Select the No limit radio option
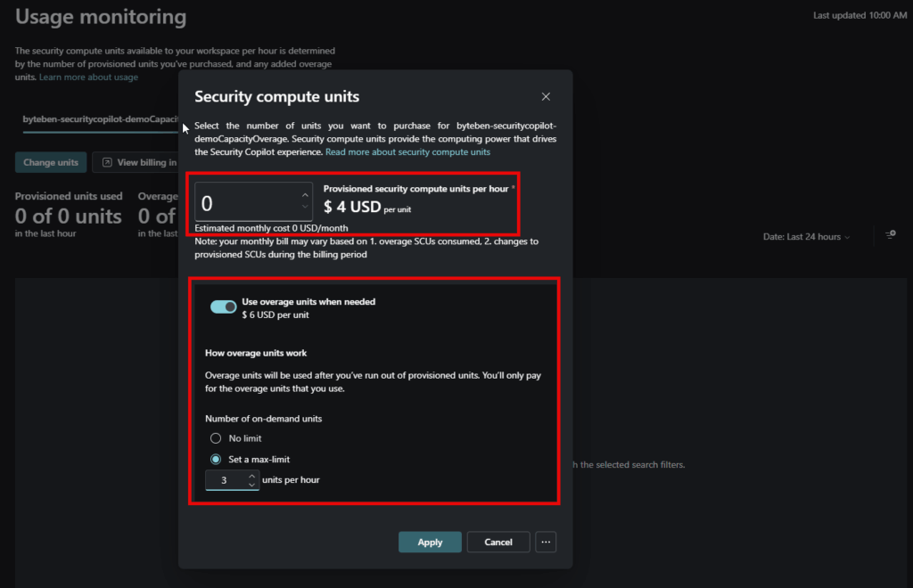This screenshot has width=913, height=588. pos(215,438)
